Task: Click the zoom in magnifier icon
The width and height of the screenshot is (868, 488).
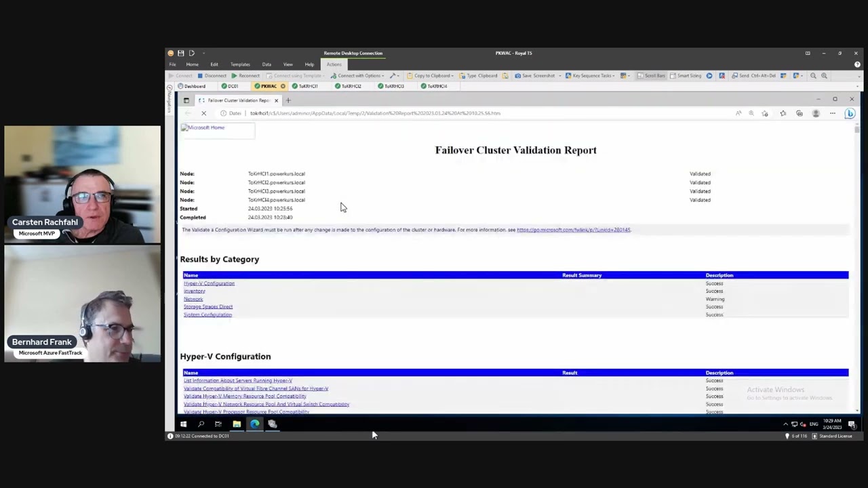Action: click(824, 76)
